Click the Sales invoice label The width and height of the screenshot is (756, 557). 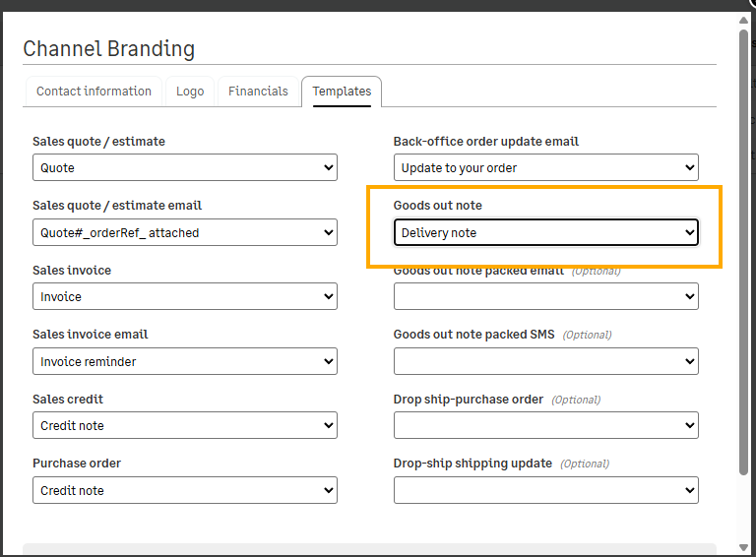(x=72, y=271)
